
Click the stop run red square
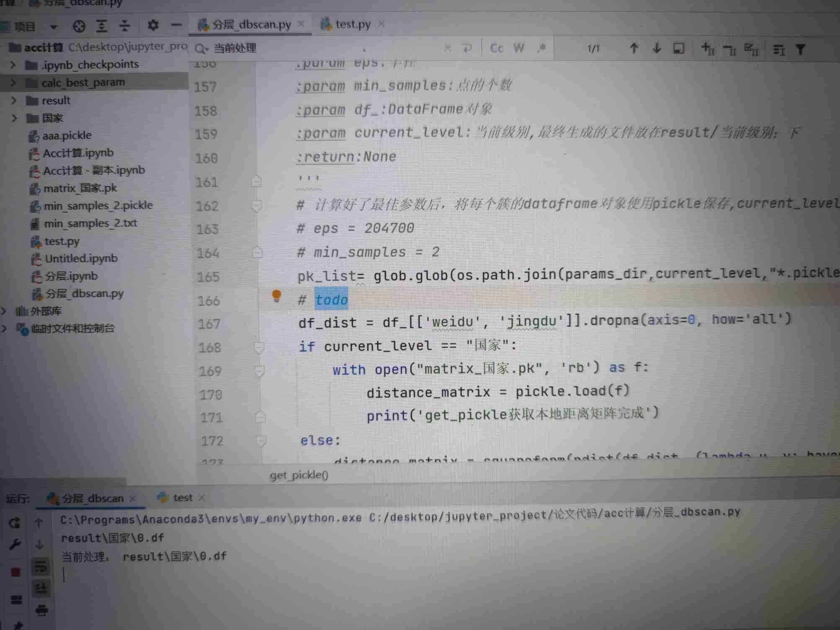click(x=15, y=572)
